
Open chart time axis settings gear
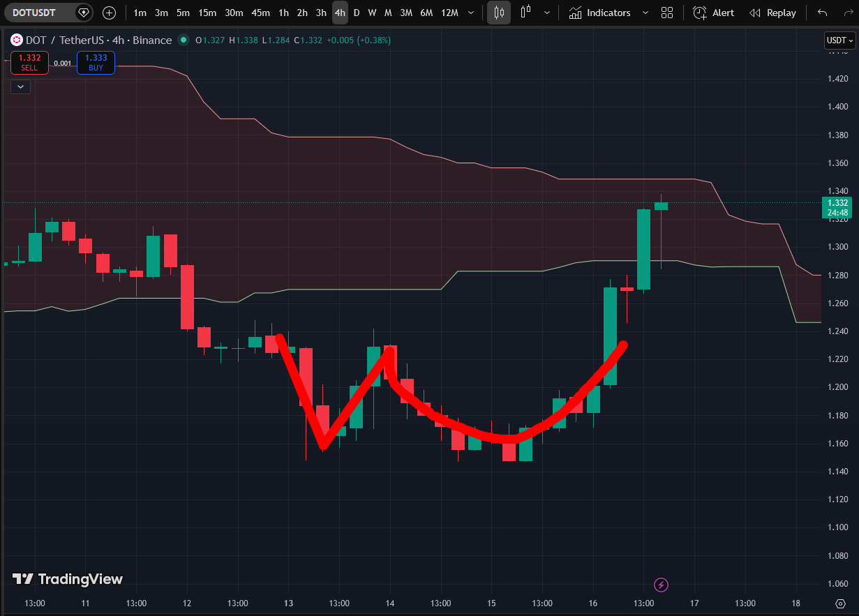[x=840, y=603]
